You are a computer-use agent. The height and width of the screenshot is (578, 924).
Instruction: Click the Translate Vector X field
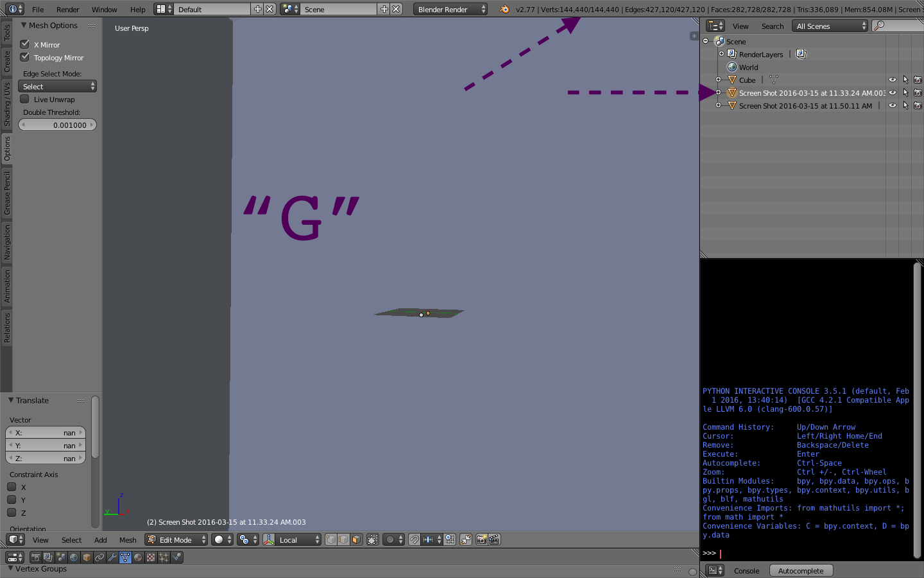45,432
